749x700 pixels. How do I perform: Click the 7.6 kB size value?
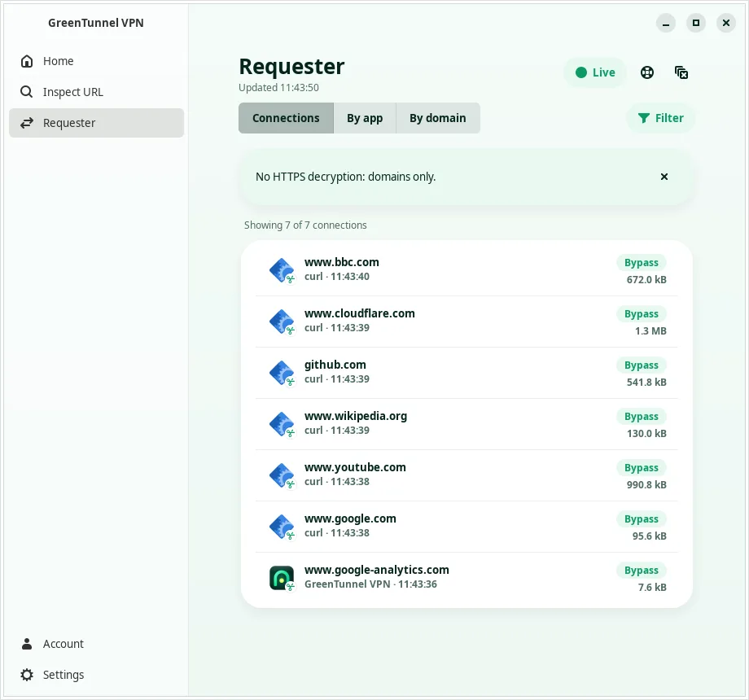[652, 588]
